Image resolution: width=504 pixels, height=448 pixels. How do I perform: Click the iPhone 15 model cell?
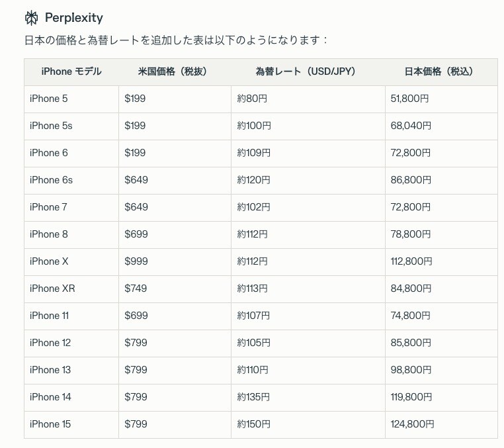(x=50, y=424)
